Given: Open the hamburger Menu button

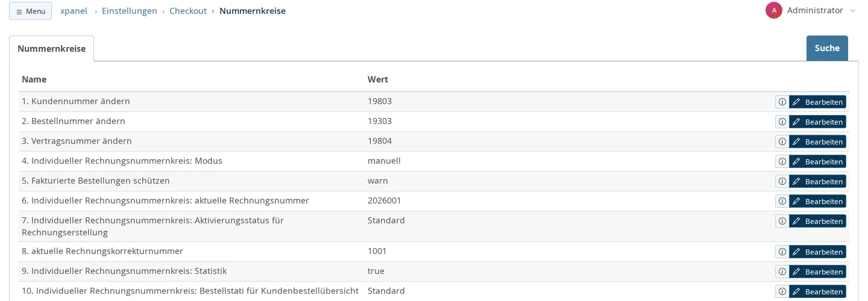Looking at the screenshot, I should [x=30, y=11].
